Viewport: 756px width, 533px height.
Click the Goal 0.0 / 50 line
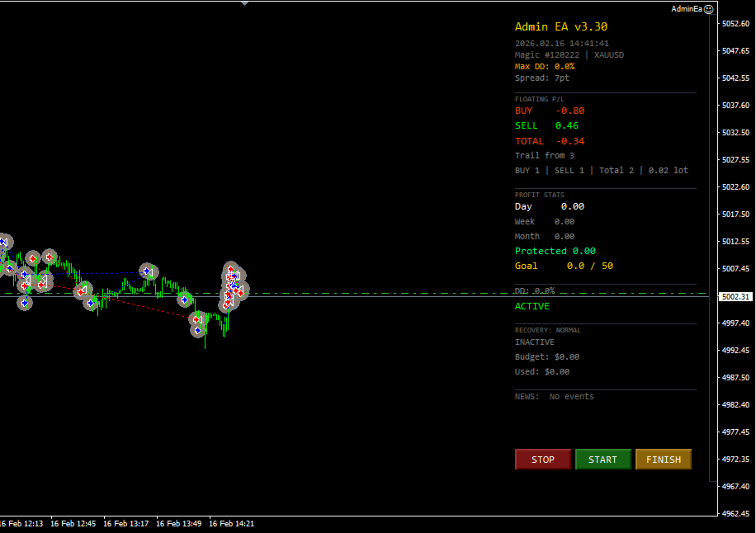click(564, 266)
